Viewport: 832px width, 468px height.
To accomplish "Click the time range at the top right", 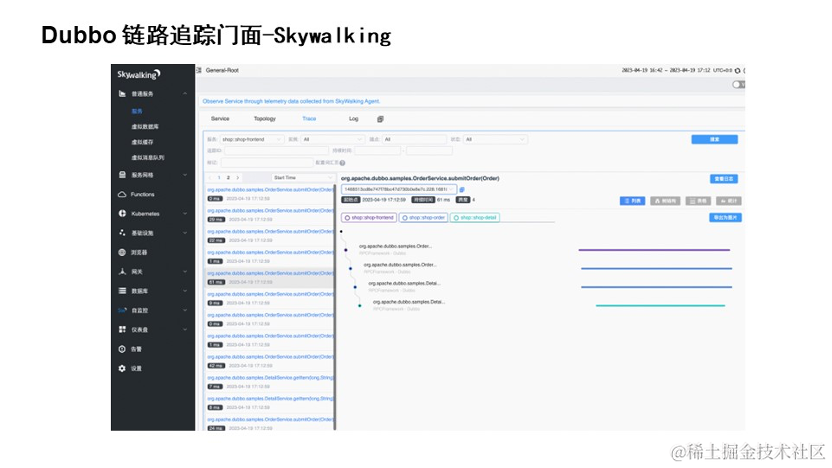I will pos(666,71).
